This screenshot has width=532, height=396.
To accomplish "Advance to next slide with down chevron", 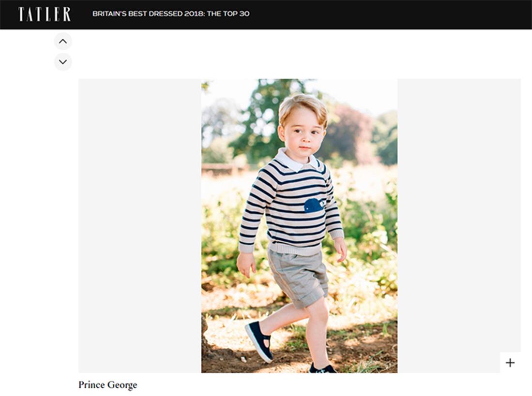I will pyautogui.click(x=63, y=62).
